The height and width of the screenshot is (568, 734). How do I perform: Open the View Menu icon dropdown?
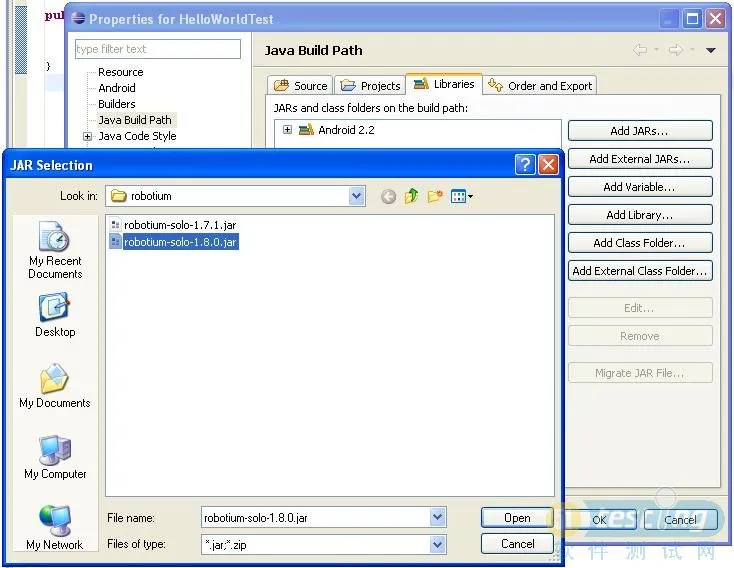462,197
